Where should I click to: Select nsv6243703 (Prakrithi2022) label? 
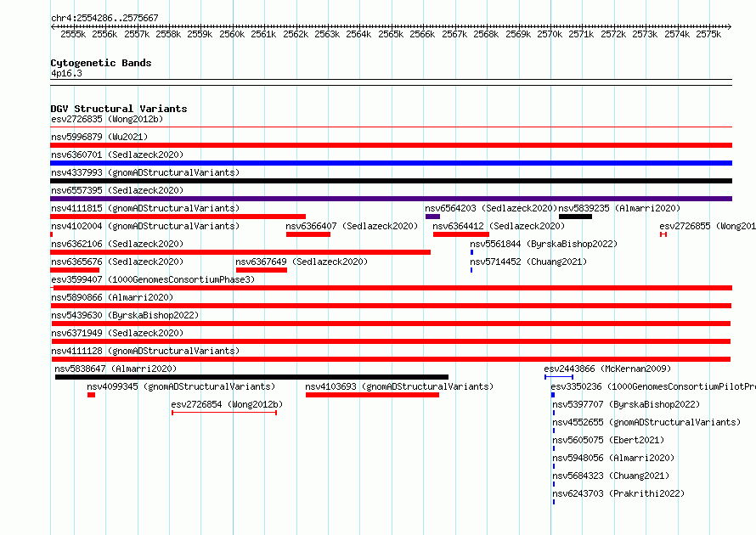click(x=618, y=493)
